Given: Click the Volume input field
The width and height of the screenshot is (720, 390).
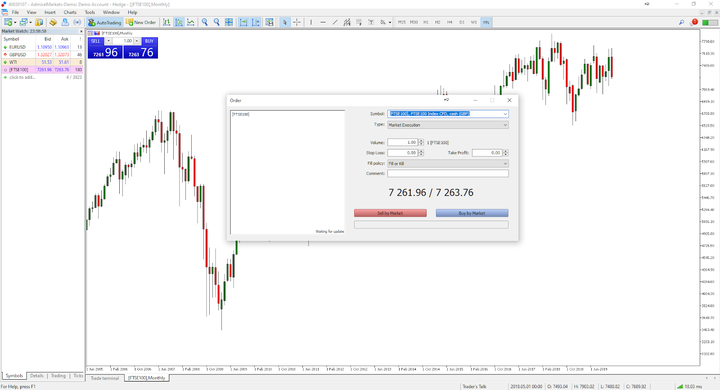Looking at the screenshot, I should click(402, 142).
